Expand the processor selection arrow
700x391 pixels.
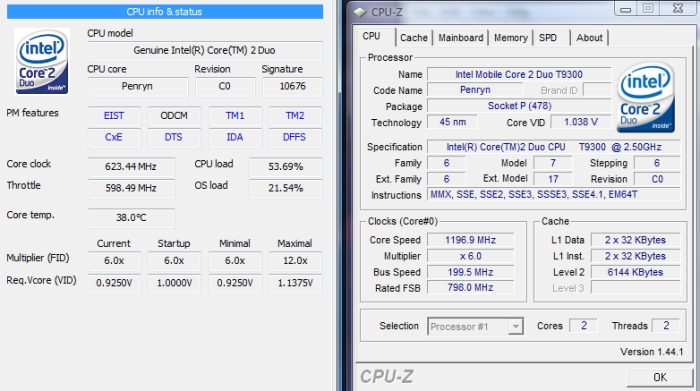click(x=516, y=327)
